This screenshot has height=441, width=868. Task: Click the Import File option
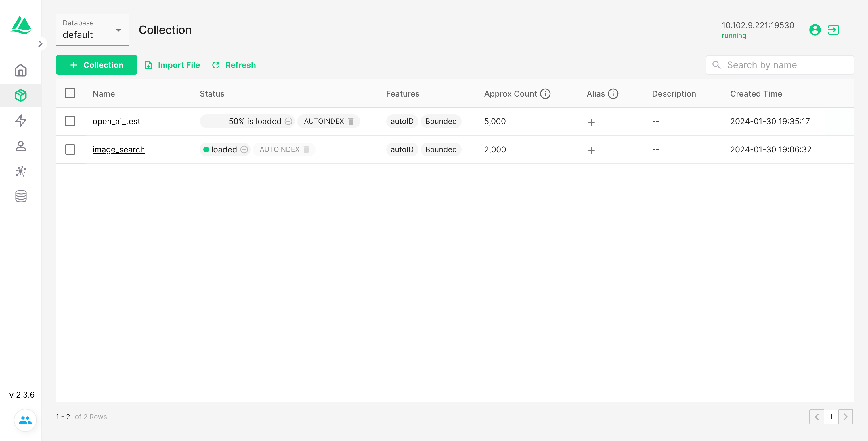tap(172, 65)
